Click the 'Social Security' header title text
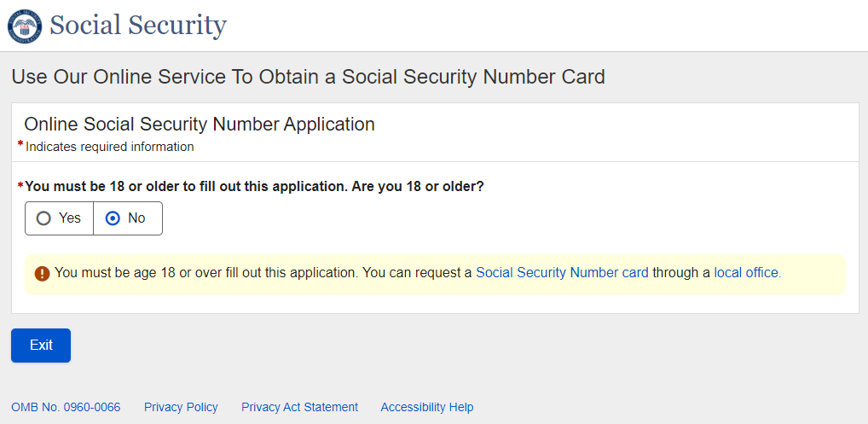Image resolution: width=868 pixels, height=424 pixels. (138, 26)
